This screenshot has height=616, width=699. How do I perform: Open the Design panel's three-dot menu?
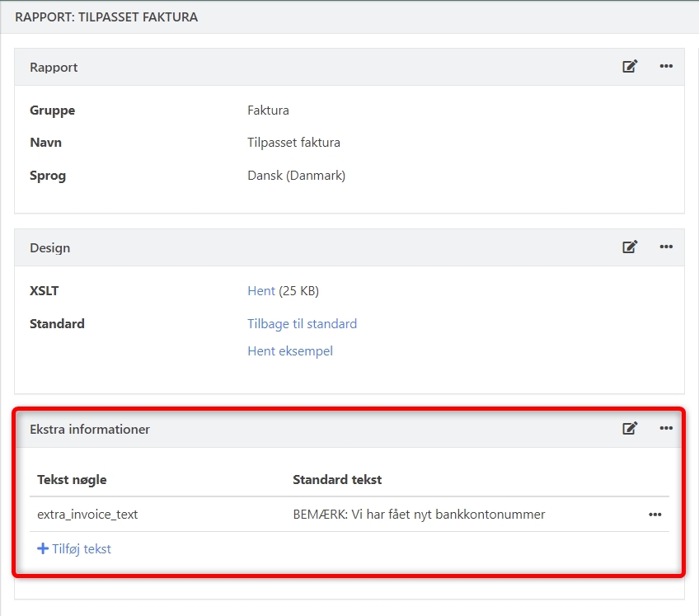coord(666,247)
